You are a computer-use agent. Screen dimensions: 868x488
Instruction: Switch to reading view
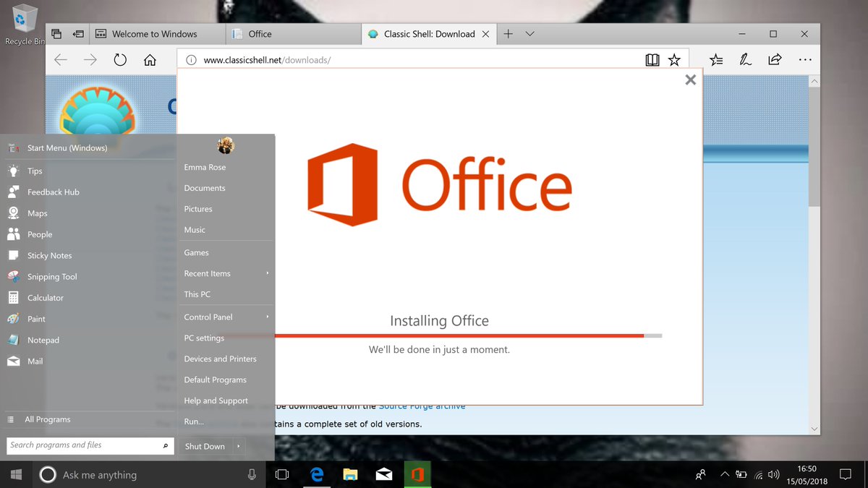click(x=652, y=60)
